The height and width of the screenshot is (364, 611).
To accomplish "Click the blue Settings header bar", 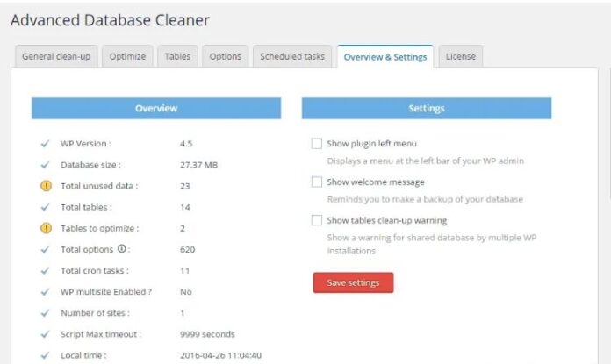I will (427, 108).
